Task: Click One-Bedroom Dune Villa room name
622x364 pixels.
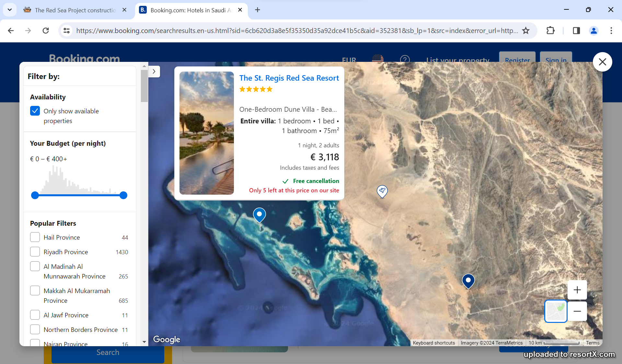Action: click(x=288, y=109)
